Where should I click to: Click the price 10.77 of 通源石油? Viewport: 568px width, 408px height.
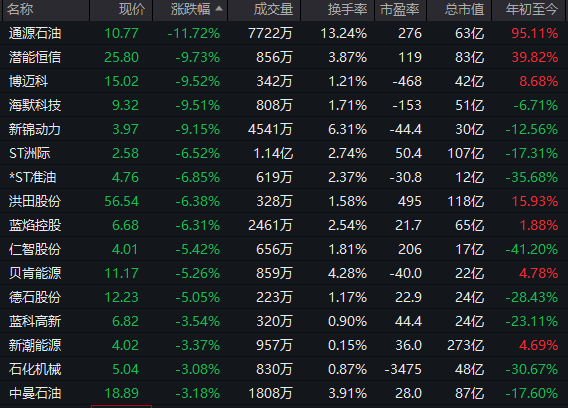click(x=121, y=33)
